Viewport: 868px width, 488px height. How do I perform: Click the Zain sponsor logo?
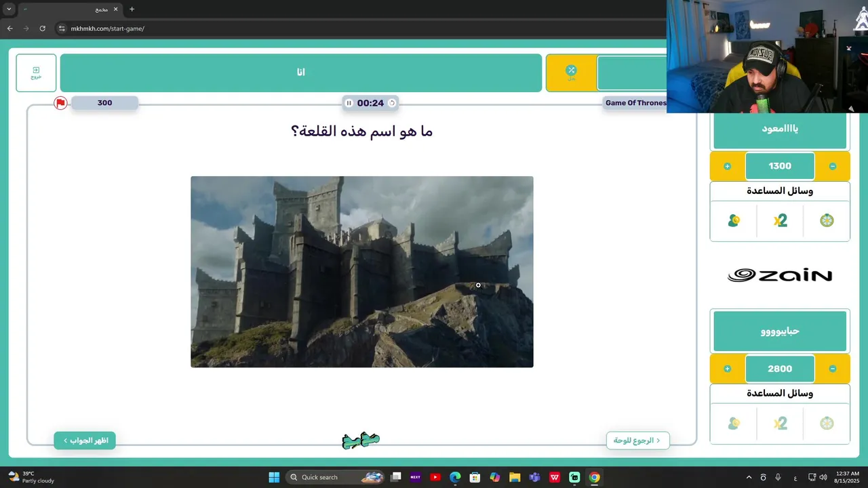pos(780,275)
